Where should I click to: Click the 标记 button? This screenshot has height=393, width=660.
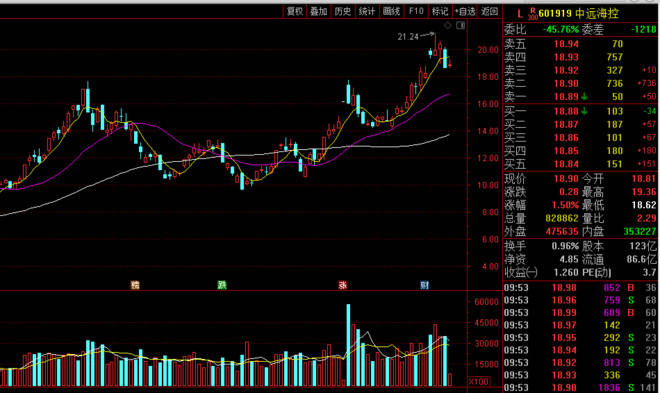click(440, 11)
